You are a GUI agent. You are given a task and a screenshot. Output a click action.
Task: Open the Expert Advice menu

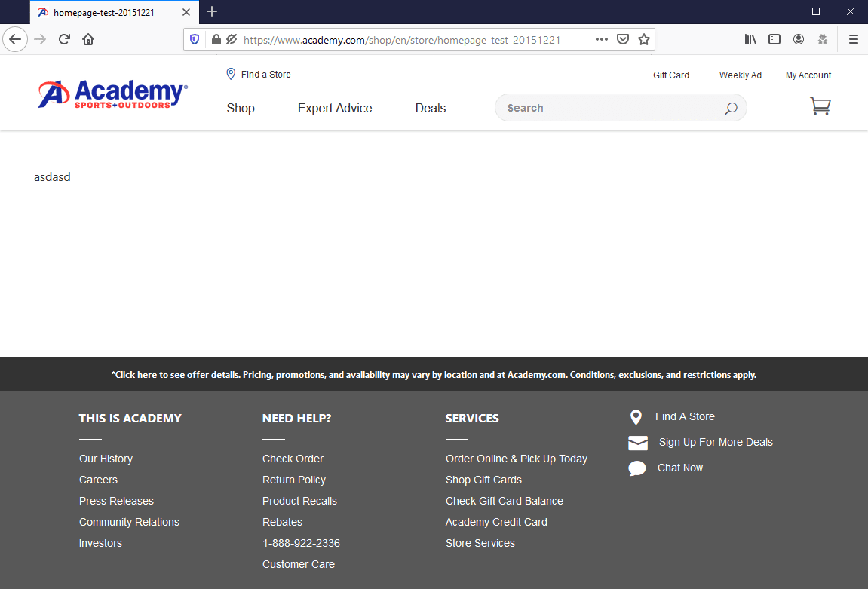(335, 108)
